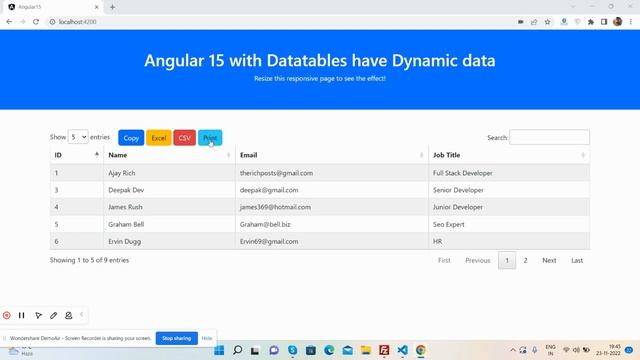640x360 pixels.
Task: Toggle the webcam avatar icon in recorder toolbar
Action: (69, 315)
